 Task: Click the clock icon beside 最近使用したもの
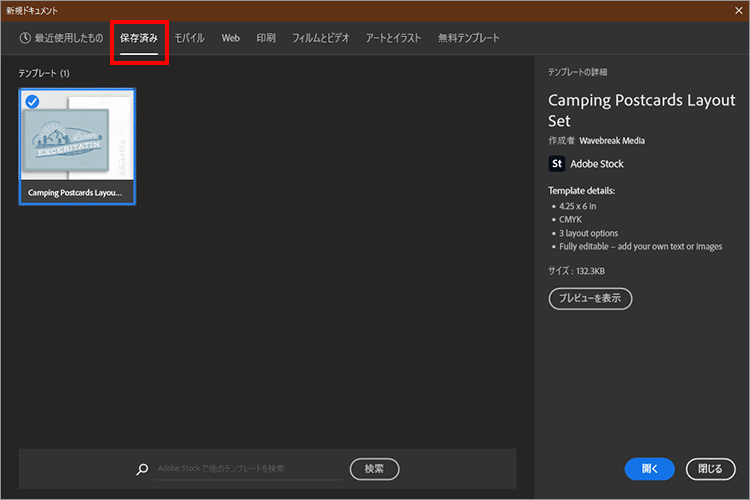tap(25, 38)
